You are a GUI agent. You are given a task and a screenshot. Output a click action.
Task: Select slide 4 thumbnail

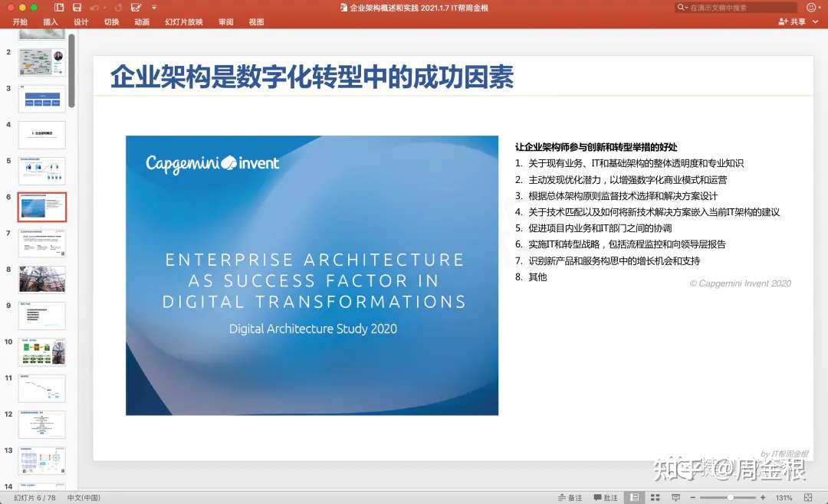point(42,135)
